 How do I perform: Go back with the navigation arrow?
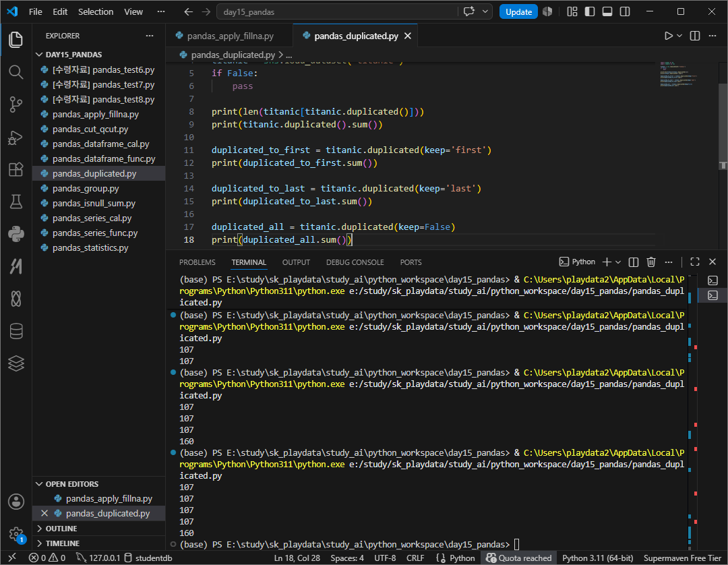[x=188, y=11]
